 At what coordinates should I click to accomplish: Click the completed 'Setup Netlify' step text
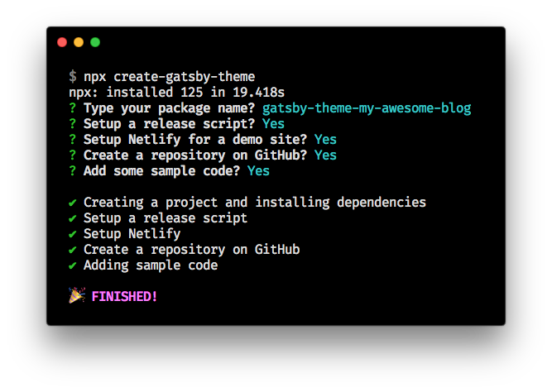[132, 234]
